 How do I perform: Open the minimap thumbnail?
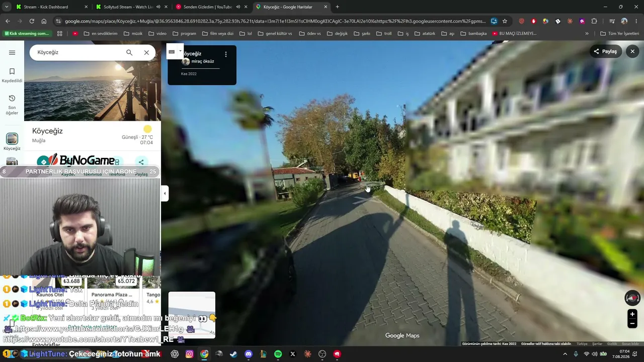(192, 315)
